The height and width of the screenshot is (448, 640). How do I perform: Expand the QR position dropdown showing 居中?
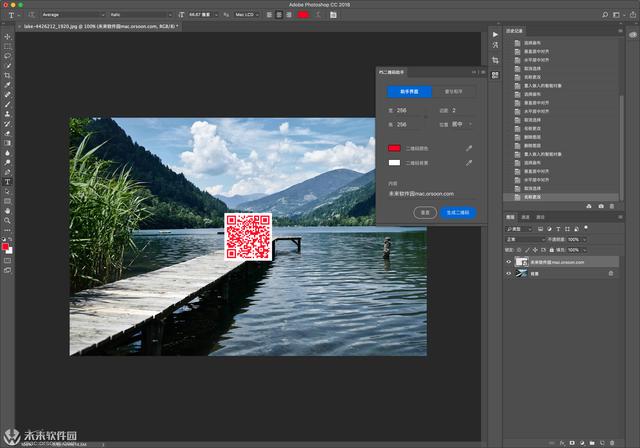461,124
